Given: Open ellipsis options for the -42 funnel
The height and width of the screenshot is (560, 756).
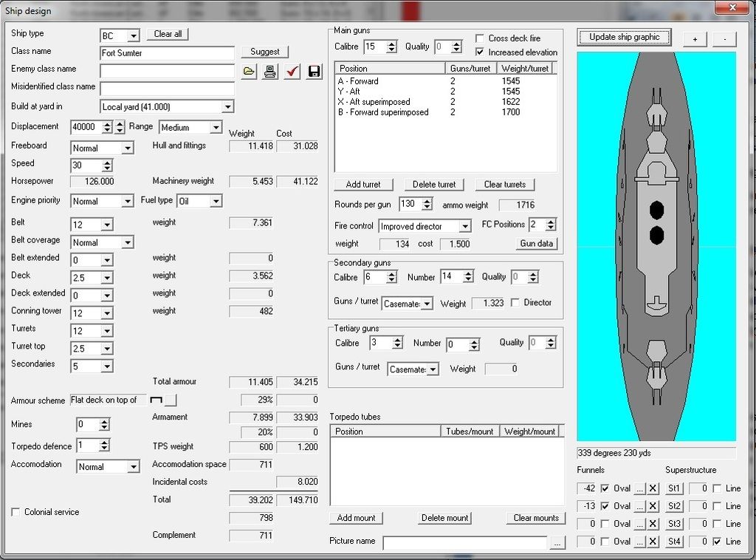Looking at the screenshot, I should [640, 488].
